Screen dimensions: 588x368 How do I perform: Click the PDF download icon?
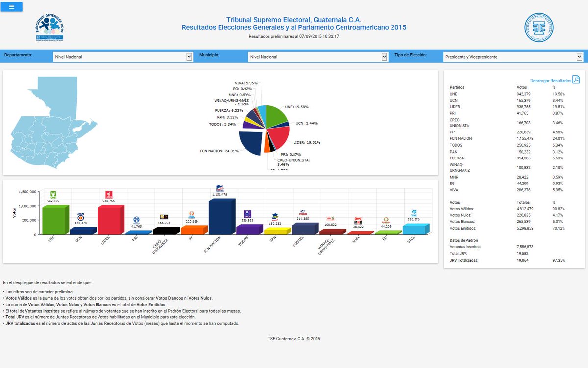click(576, 80)
